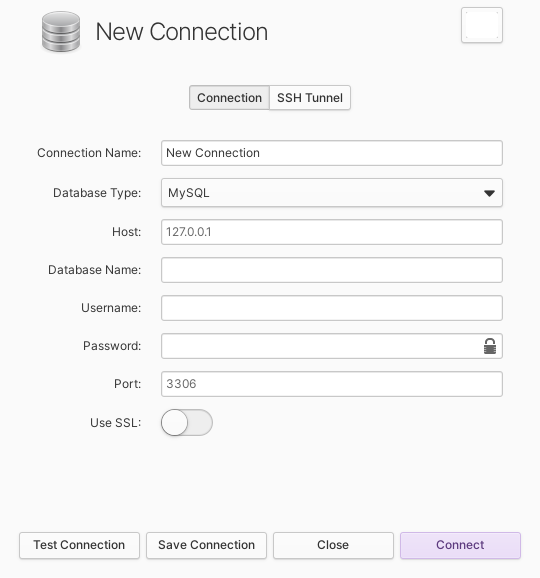The height and width of the screenshot is (578, 540).
Task: Click the 'Use SSL:' label text
Action: point(116,423)
